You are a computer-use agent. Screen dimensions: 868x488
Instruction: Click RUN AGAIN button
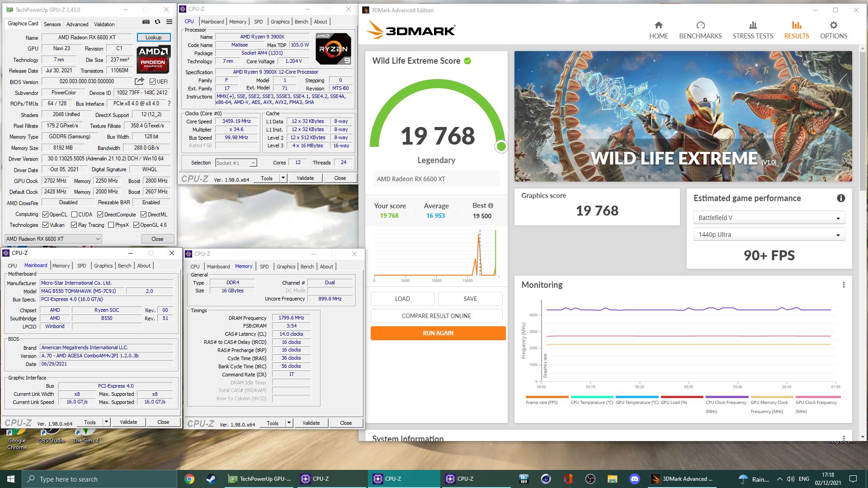tap(438, 333)
